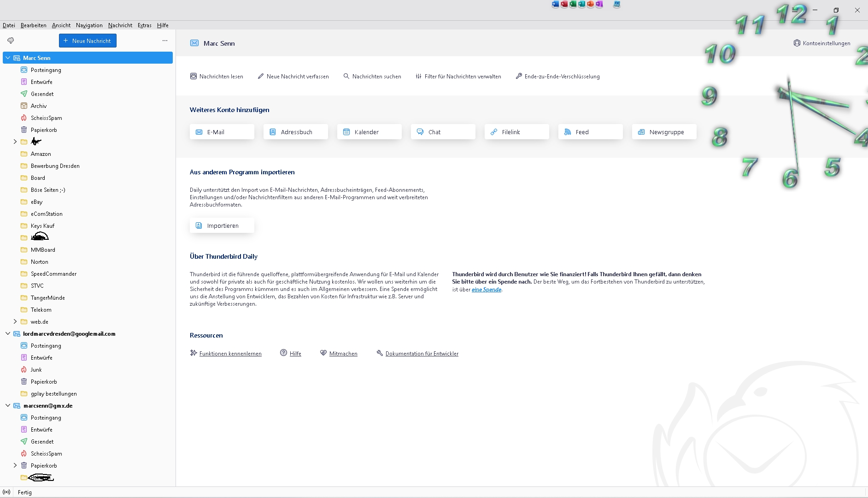Click the Neue Nachricht button
868x498 pixels.
(x=88, y=41)
